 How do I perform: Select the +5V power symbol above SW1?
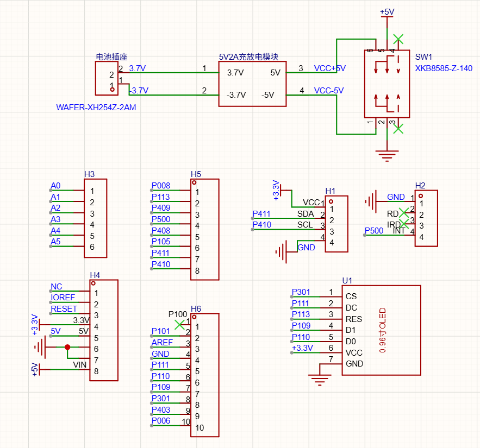[x=387, y=15]
